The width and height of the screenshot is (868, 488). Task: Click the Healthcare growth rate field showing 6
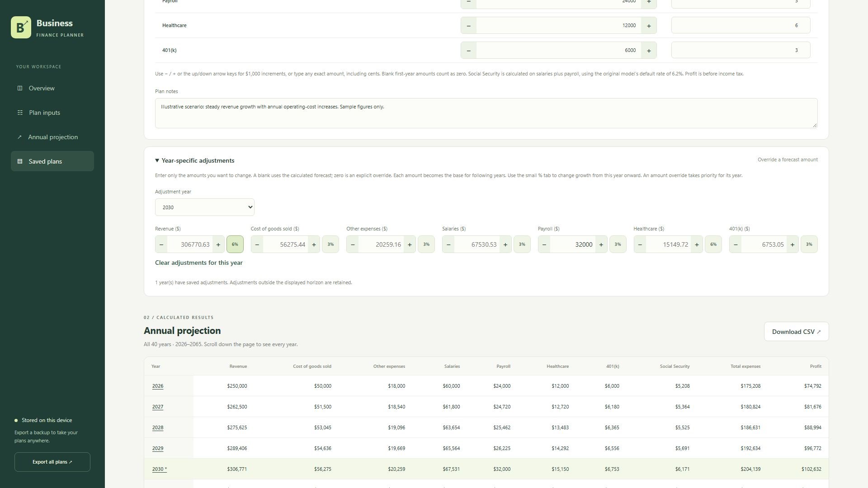click(x=741, y=25)
